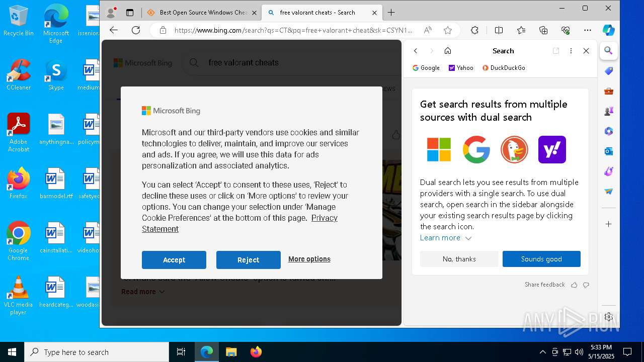Open the Privacy Statement link

point(239,223)
